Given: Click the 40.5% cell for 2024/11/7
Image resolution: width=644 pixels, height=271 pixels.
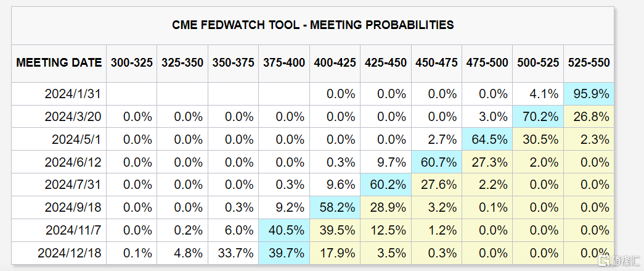Looking at the screenshot, I should 284,230.
